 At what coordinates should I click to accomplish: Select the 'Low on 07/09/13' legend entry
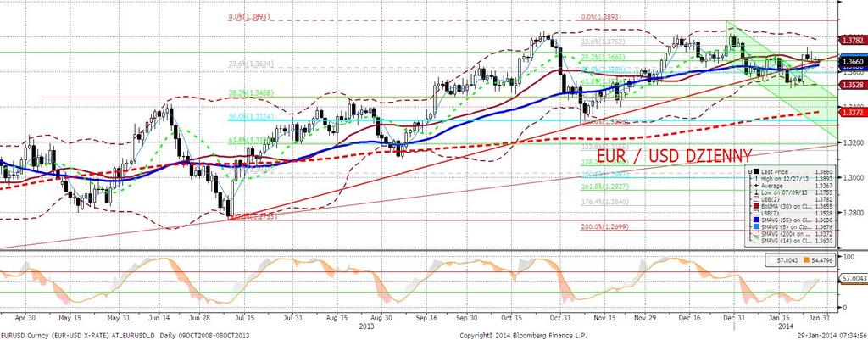pos(784,192)
